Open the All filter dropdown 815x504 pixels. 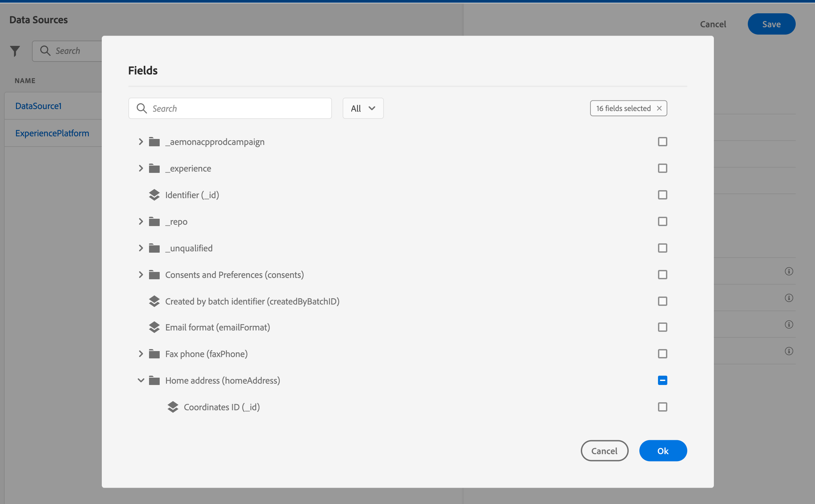click(363, 108)
